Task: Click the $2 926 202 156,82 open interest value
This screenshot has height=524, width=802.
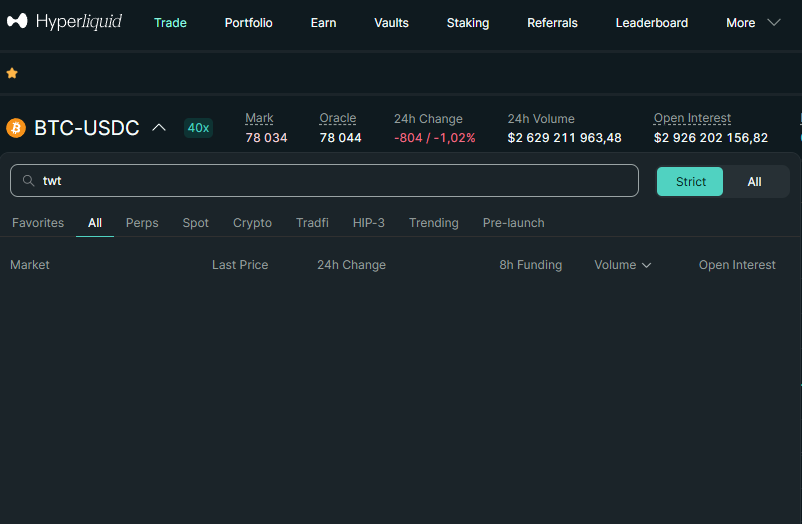Action: pyautogui.click(x=711, y=138)
